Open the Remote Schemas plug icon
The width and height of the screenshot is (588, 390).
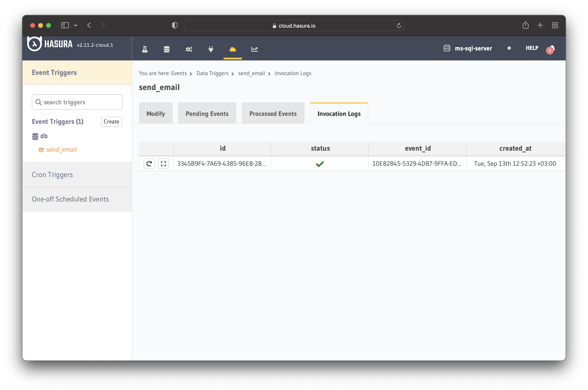click(x=211, y=49)
